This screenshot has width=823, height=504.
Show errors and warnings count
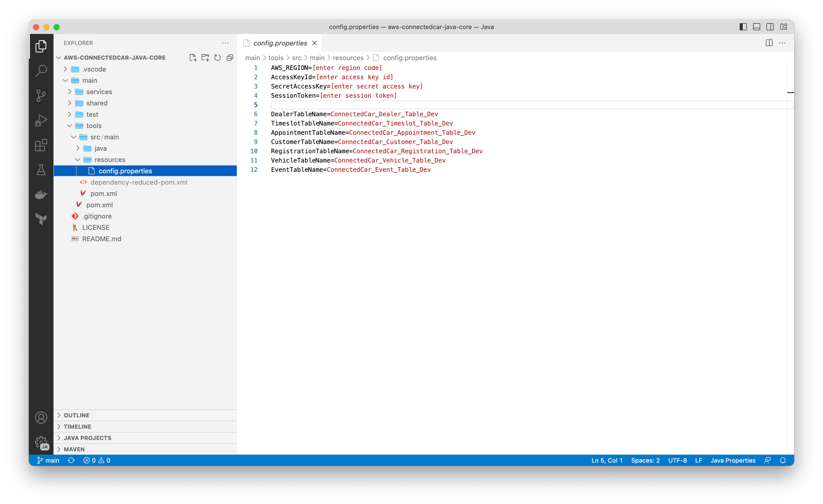click(x=97, y=460)
